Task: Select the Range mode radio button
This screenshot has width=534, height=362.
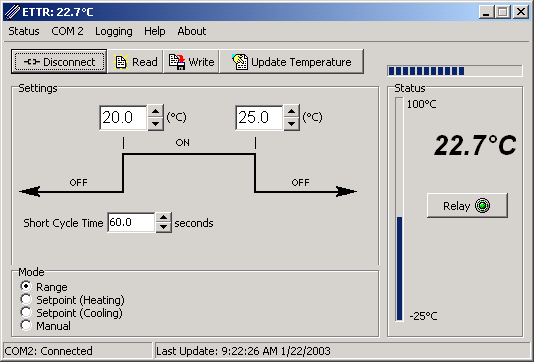Action: [26, 286]
